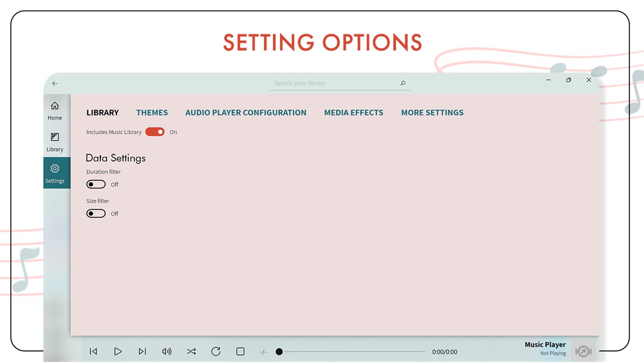Click the Music Player album art icon
Screen dimensions: 644x362
click(583, 351)
